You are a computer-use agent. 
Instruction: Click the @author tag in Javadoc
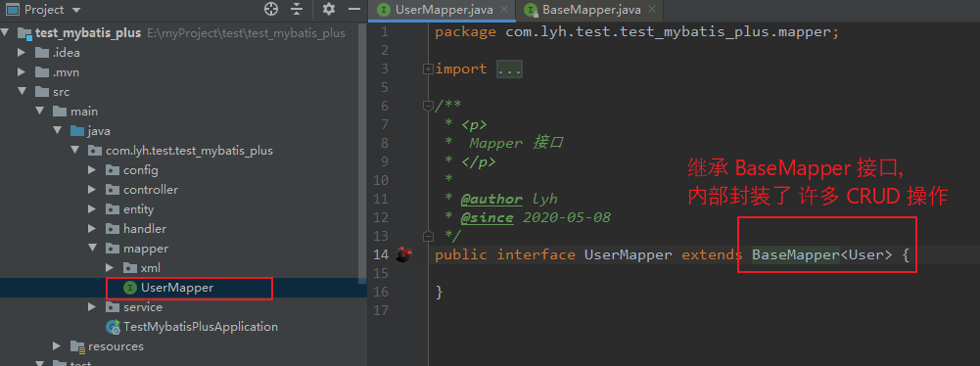[x=491, y=200]
